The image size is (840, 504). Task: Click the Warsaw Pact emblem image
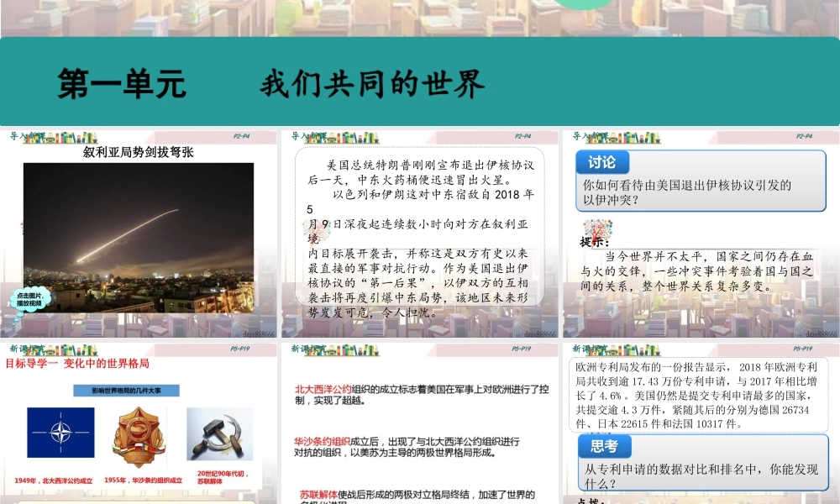coord(139,437)
